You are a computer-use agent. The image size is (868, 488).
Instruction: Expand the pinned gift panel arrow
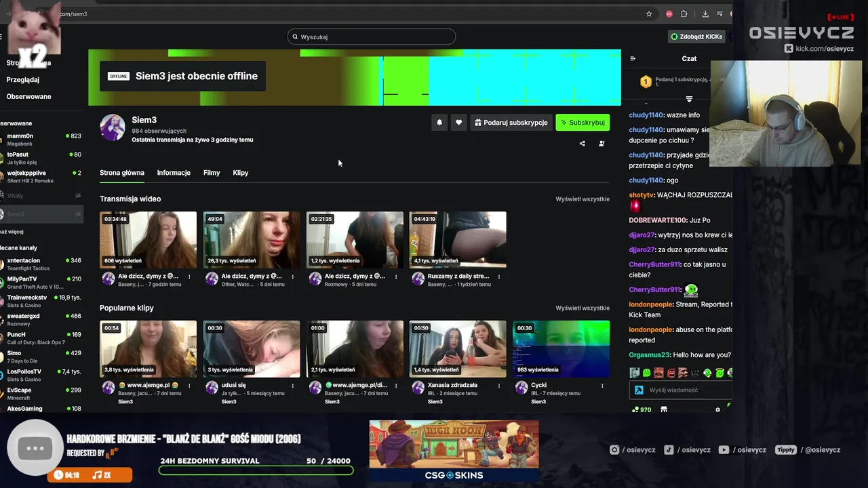pyautogui.click(x=689, y=99)
